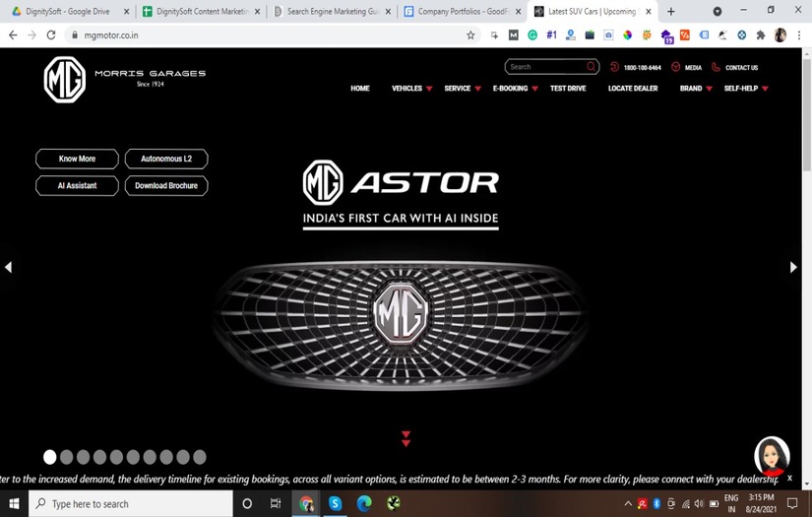
Task: Open the Chrome profile avatar
Action: [x=780, y=35]
